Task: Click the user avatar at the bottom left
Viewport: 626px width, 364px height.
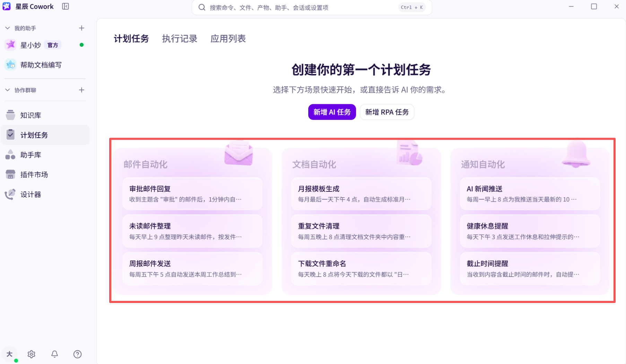Action: tap(10, 354)
